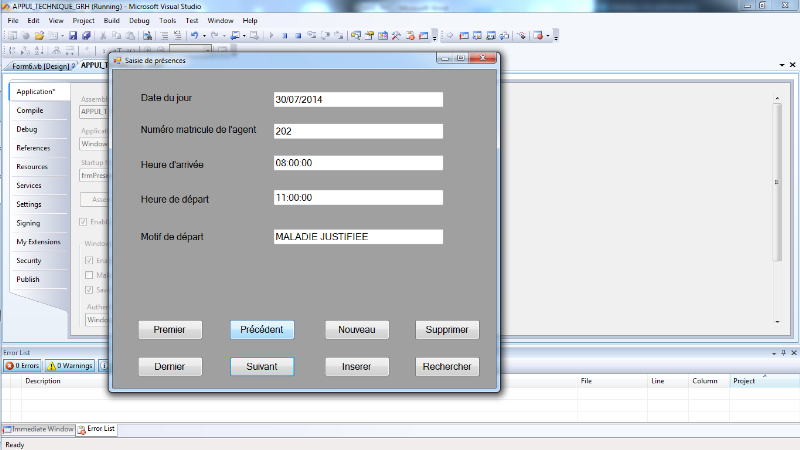Toggle the 0 Errors filter
This screenshot has width=800, height=450.
tap(22, 366)
